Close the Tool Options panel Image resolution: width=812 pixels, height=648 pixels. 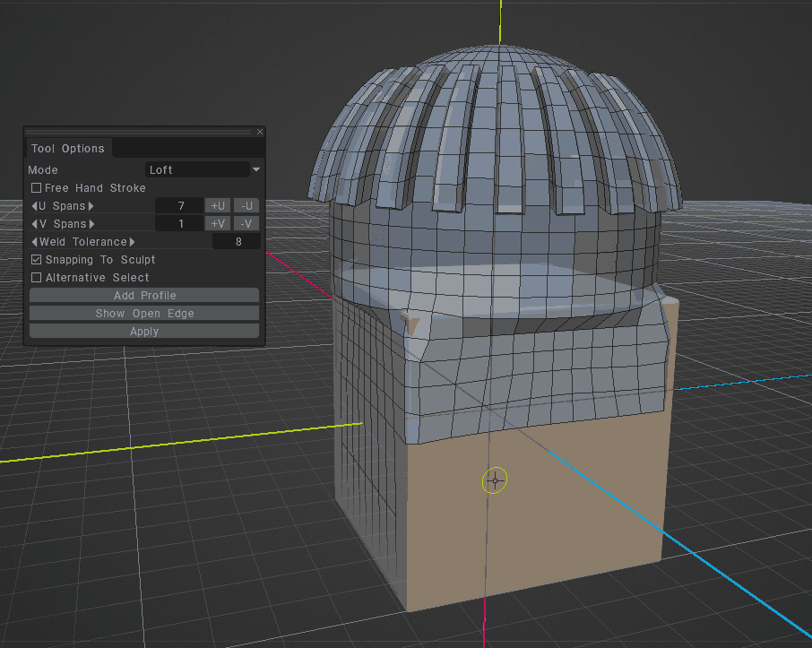tap(260, 132)
